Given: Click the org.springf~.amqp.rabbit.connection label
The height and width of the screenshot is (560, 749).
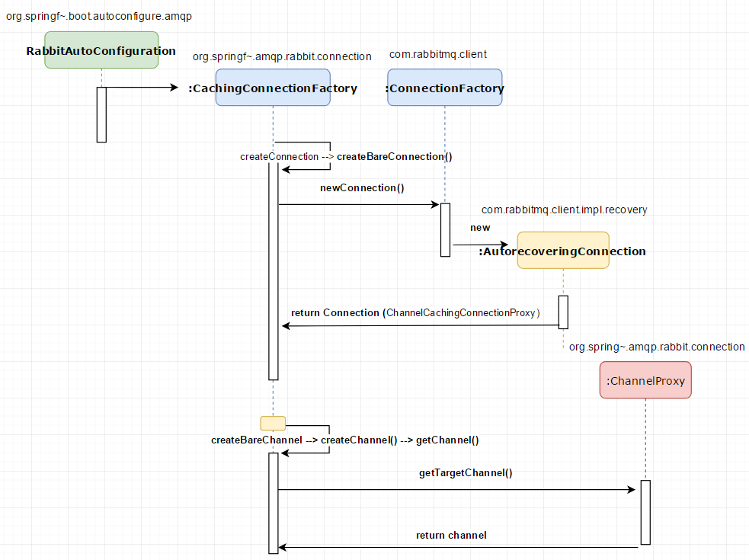Looking at the screenshot, I should [282, 56].
